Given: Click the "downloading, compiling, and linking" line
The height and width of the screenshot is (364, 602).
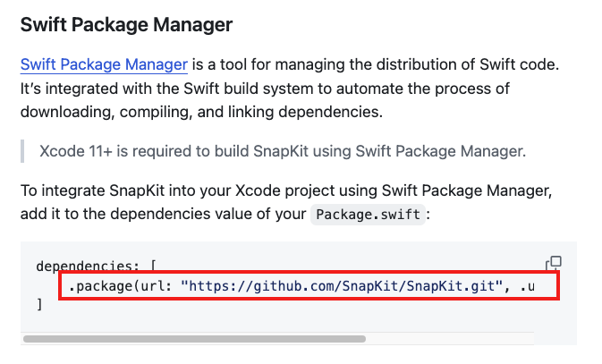Looking at the screenshot, I should click(x=201, y=112).
